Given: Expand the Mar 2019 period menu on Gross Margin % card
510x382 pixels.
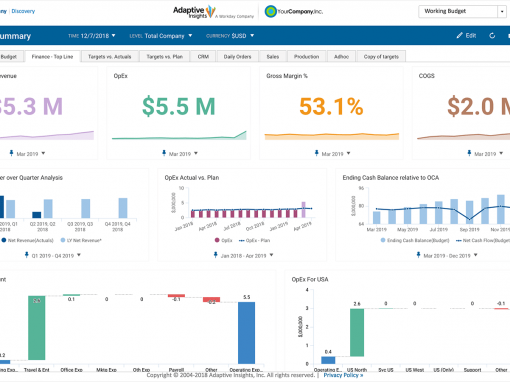Looking at the screenshot, I should (x=348, y=154).
